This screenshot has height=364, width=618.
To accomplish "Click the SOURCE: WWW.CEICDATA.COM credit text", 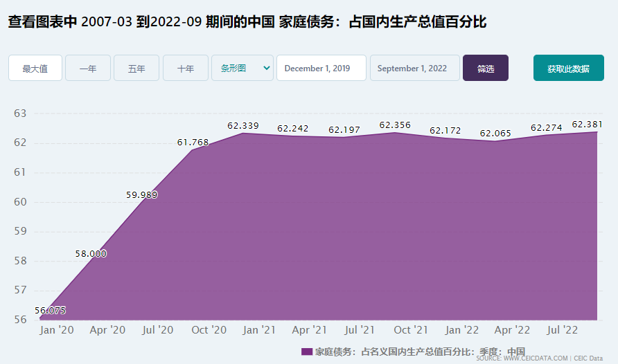I will (x=522, y=358).
